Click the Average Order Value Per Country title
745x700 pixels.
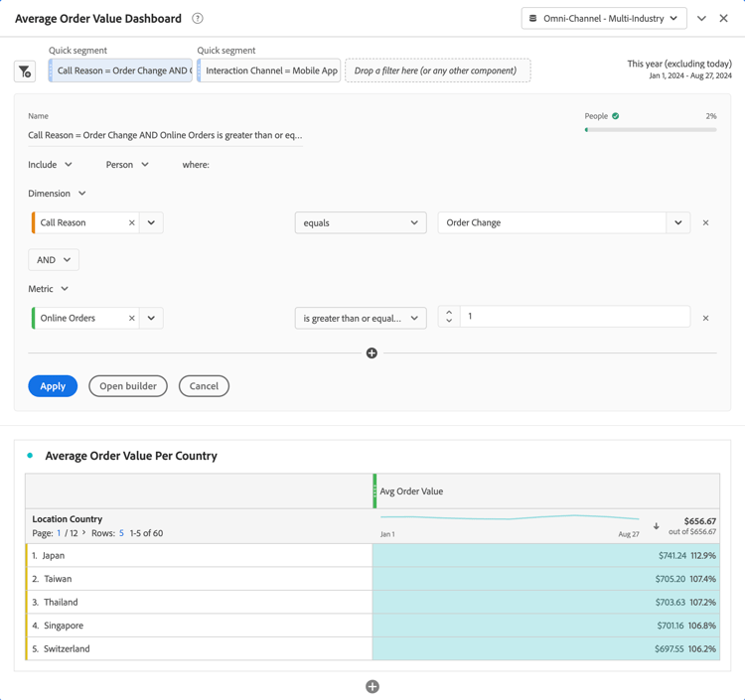pos(131,456)
